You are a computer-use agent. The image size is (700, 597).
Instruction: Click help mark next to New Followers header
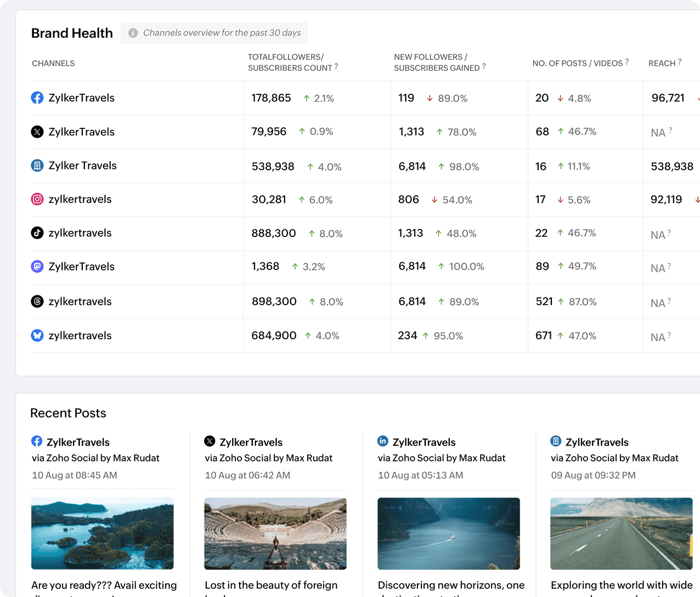484,66
